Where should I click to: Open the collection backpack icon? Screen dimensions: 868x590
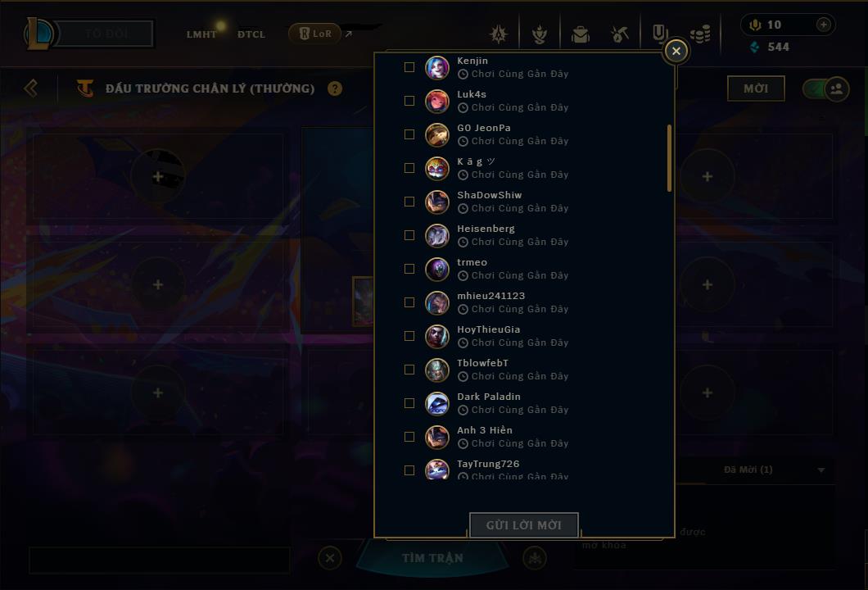coord(580,34)
